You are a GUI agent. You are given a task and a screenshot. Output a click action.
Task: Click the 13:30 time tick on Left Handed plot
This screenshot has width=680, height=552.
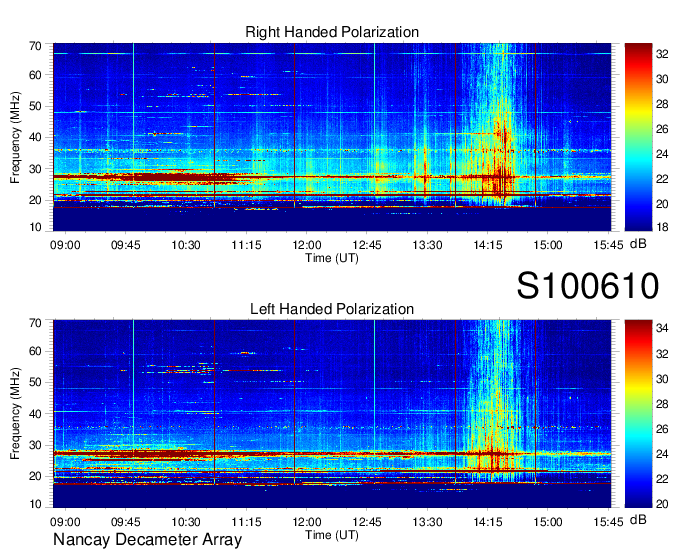427,522
